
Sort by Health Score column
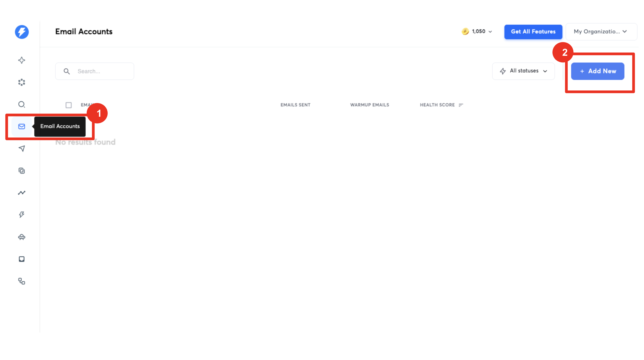click(461, 105)
